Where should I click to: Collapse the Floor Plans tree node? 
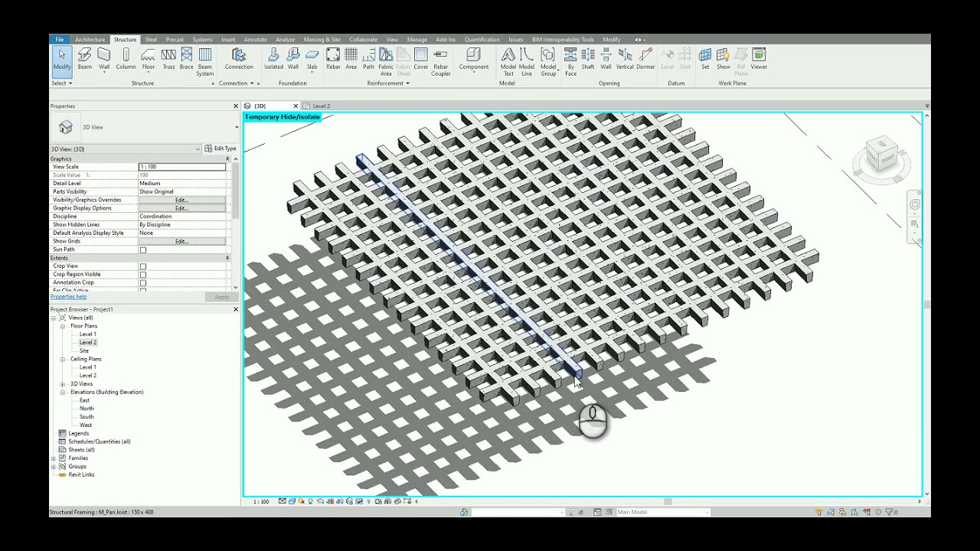click(x=63, y=326)
